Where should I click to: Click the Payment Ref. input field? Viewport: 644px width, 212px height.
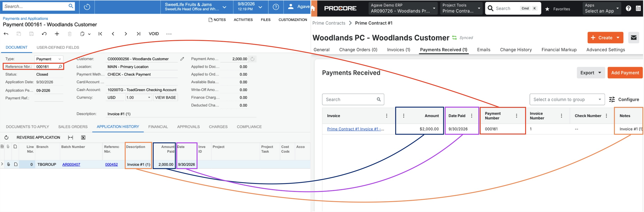49,98
